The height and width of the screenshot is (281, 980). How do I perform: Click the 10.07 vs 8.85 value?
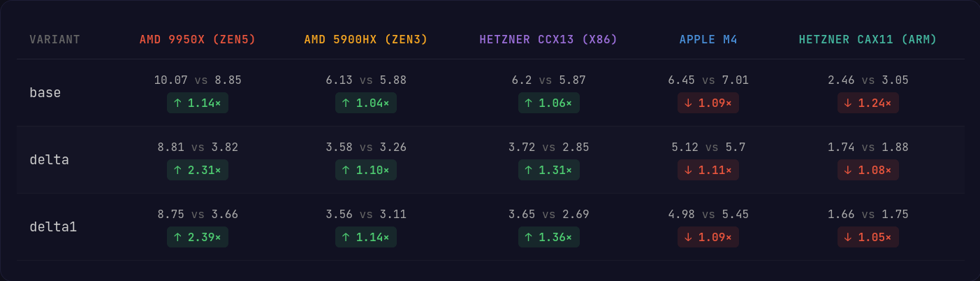198,80
